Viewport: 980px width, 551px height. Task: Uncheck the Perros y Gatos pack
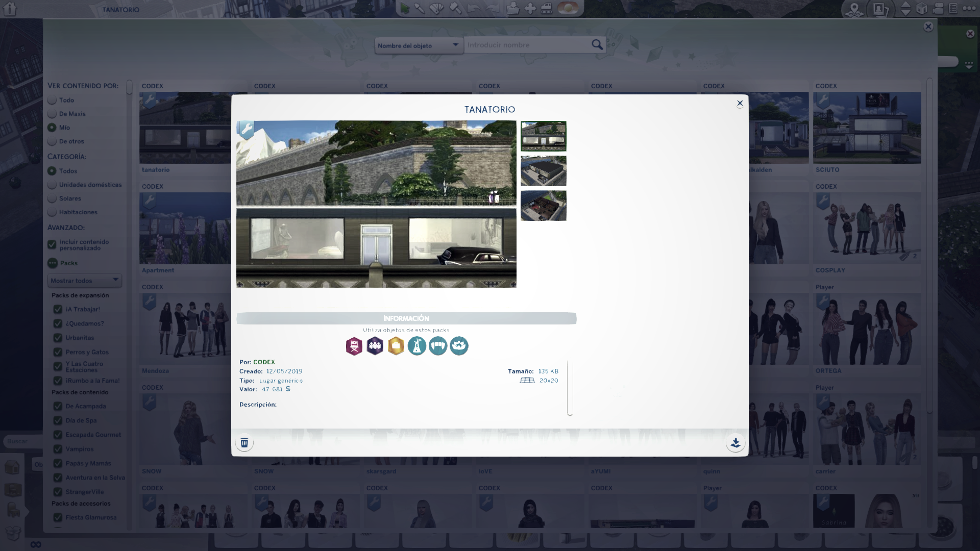[58, 352]
